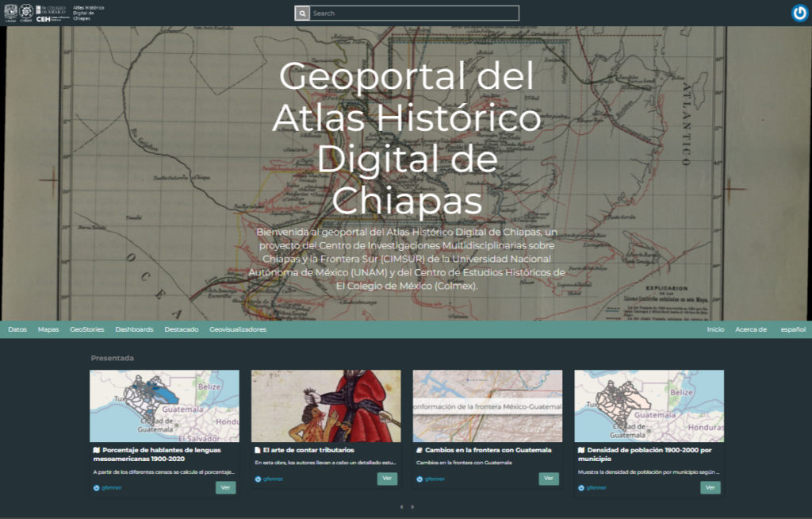The width and height of the screenshot is (812, 519).
Task: Open the Densidad de población map thumbnail
Action: (x=649, y=406)
